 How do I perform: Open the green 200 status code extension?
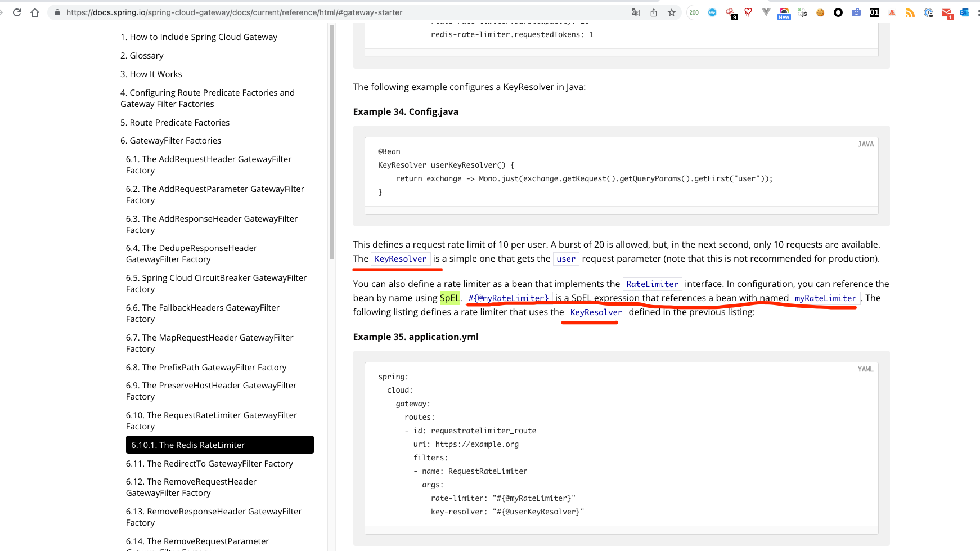point(694,12)
